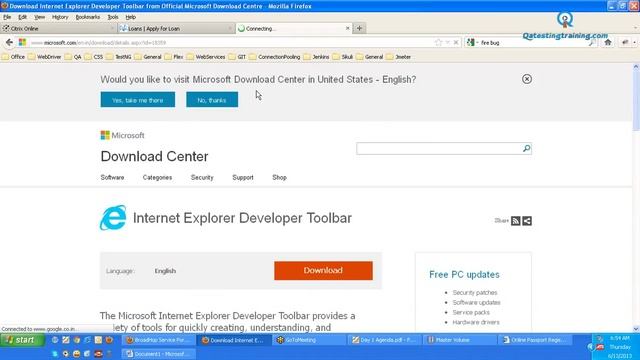Click the share network icon
This screenshot has width=640, height=360.
coord(527,221)
